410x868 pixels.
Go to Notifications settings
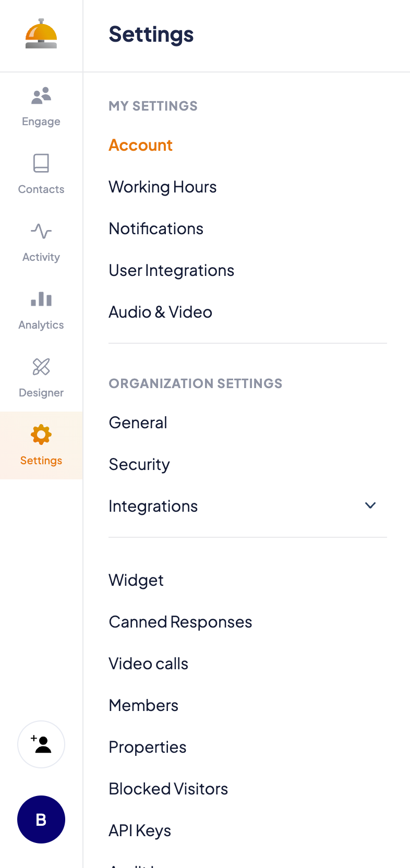pos(155,228)
